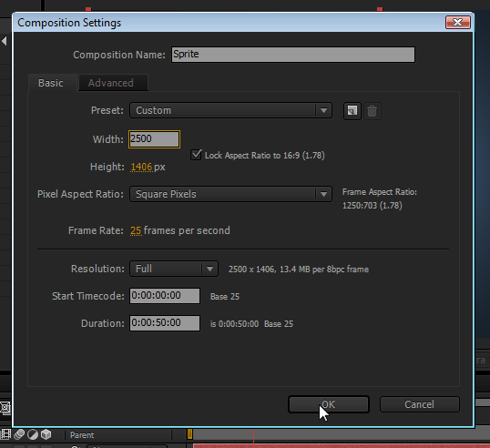
Task: Click the orange 25 frame rate value
Action: pyautogui.click(x=136, y=230)
